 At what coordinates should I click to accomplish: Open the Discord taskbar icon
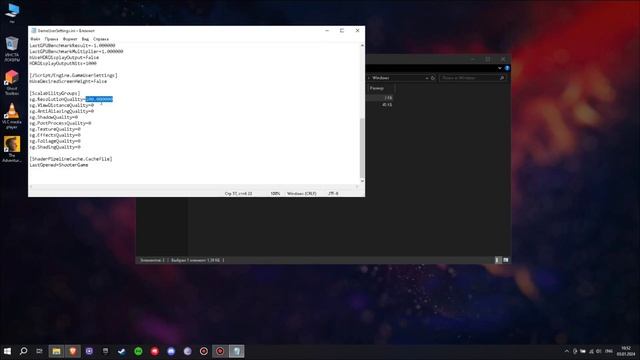click(x=171, y=351)
